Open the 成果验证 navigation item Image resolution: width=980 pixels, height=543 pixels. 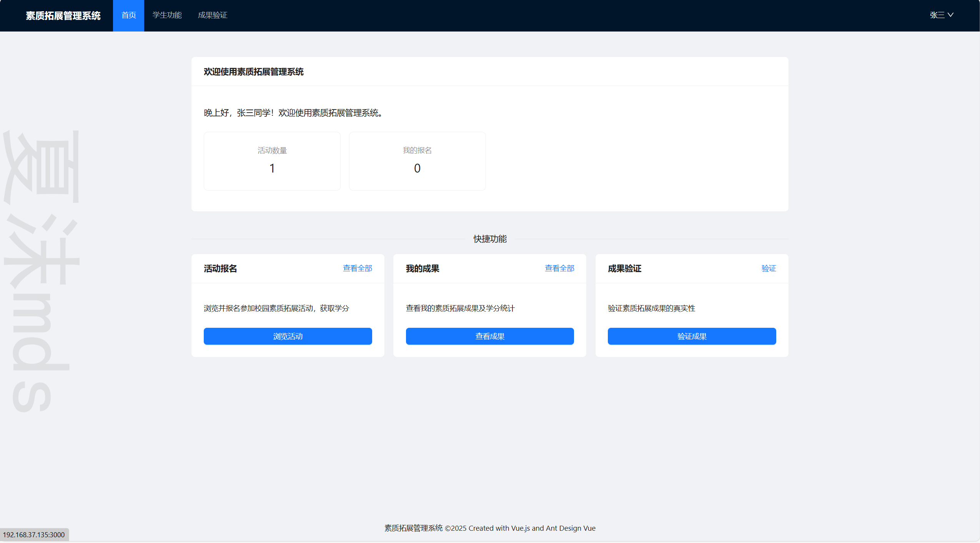[x=212, y=15]
